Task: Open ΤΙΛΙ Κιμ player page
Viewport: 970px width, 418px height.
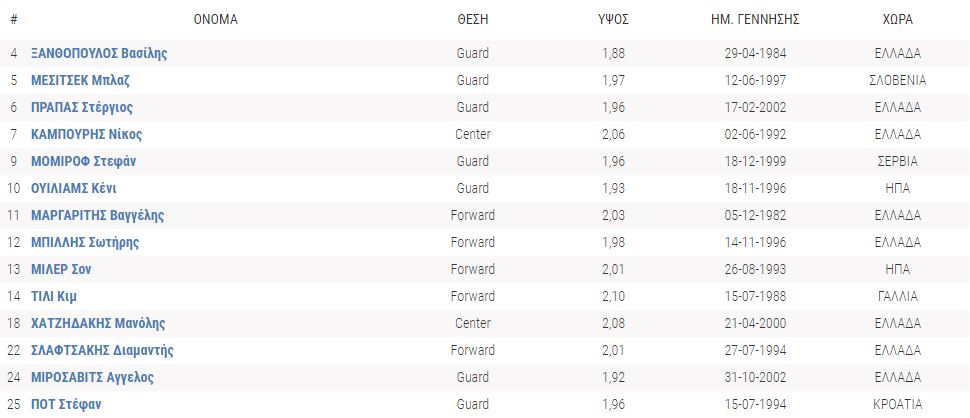Action: click(x=55, y=296)
